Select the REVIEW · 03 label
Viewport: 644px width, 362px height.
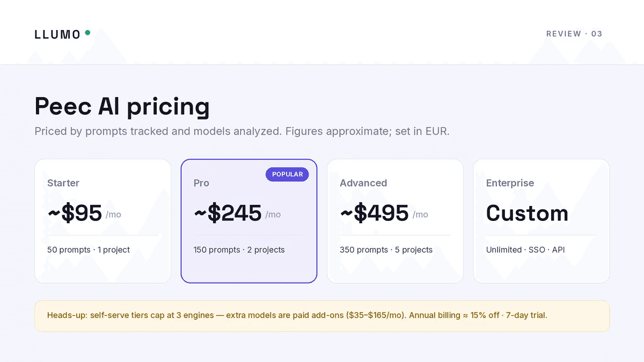point(574,34)
